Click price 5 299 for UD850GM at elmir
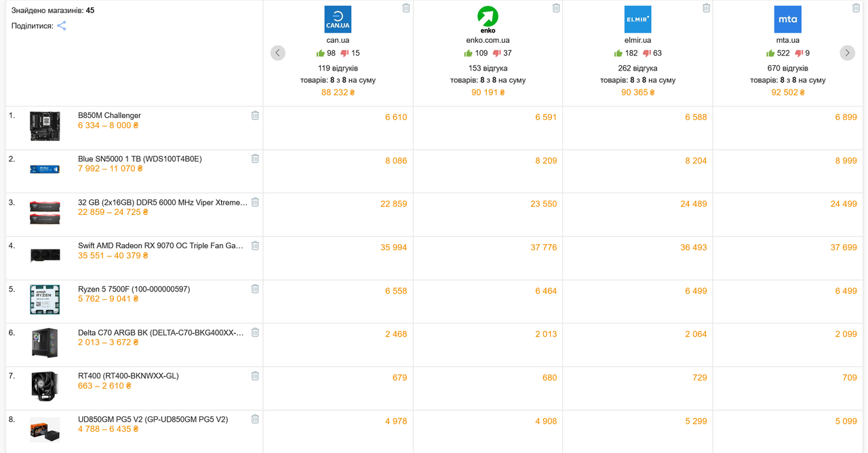Image resolution: width=868 pixels, height=453 pixels. click(696, 421)
